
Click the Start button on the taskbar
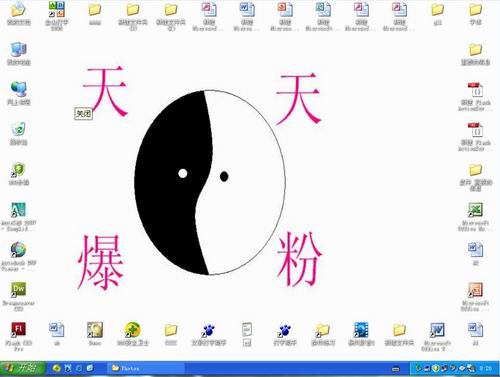[23, 368]
